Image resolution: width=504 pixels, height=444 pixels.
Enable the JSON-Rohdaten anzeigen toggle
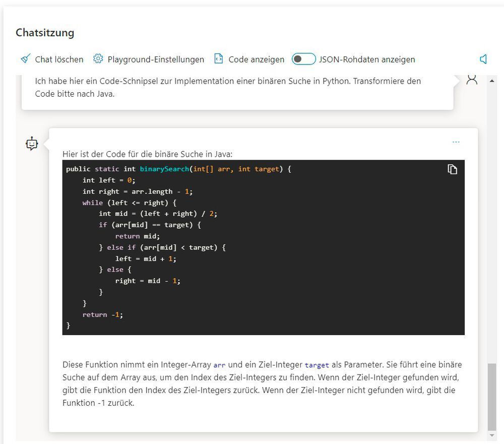coord(303,59)
